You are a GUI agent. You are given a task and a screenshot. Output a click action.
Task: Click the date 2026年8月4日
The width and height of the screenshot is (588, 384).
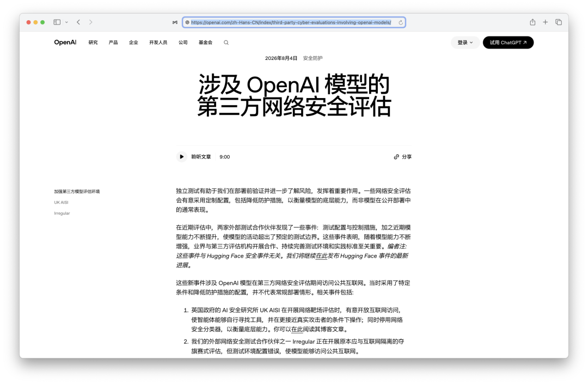[281, 58]
